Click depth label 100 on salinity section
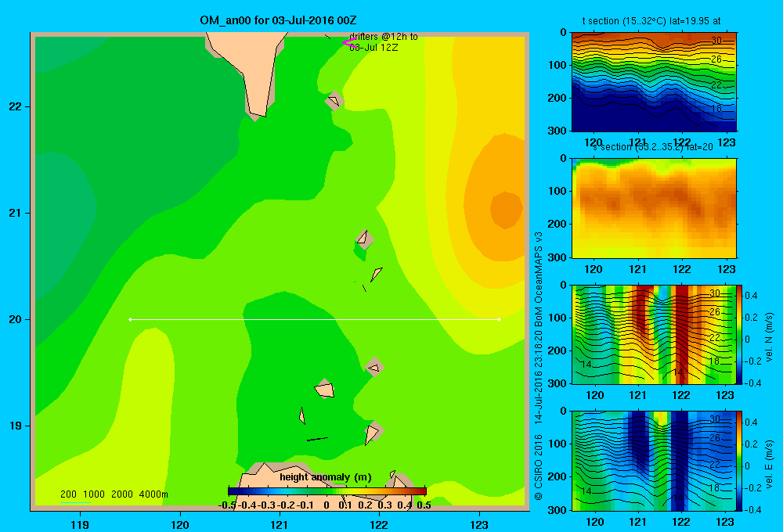783x532 pixels. [x=557, y=191]
